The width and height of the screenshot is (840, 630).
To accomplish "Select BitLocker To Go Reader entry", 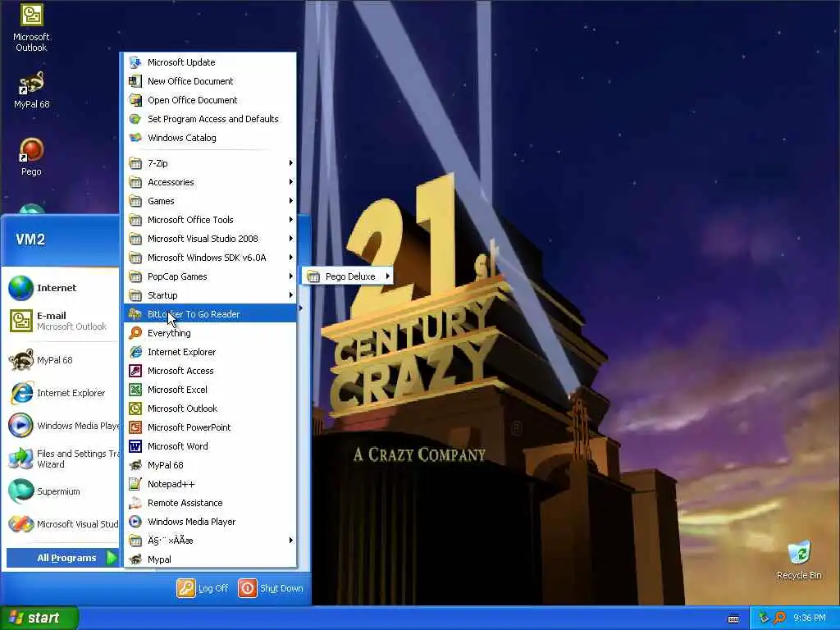I will click(211, 314).
